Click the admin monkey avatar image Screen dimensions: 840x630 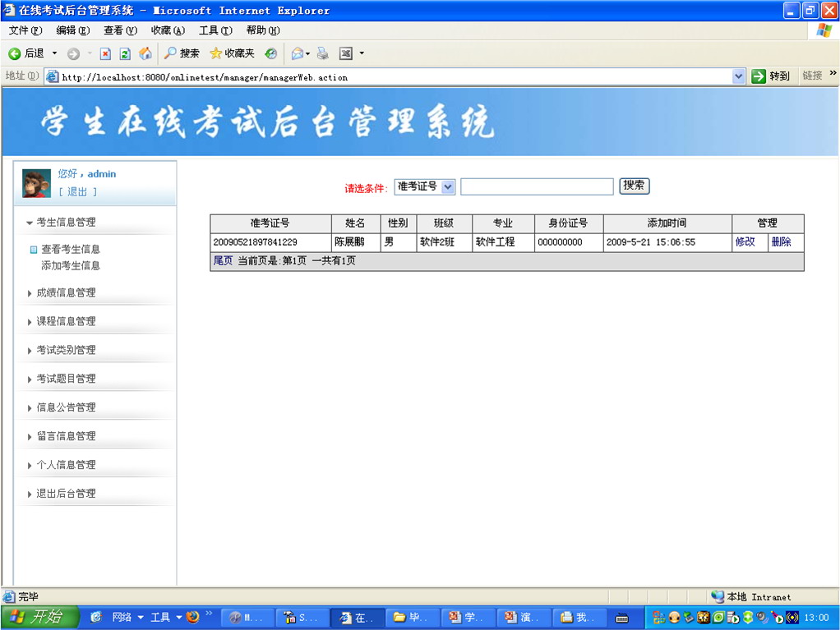point(36,183)
